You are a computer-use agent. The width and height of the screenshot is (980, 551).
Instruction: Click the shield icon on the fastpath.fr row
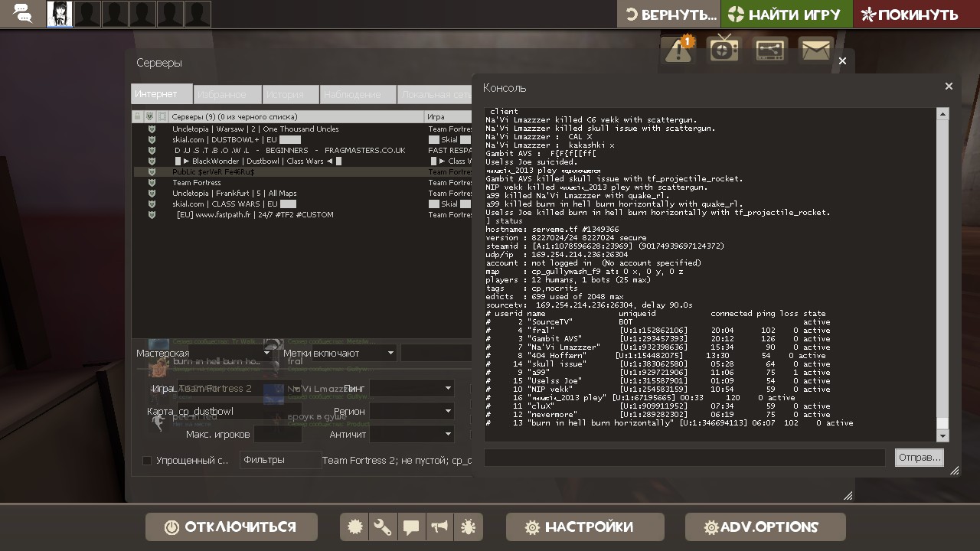tap(152, 215)
